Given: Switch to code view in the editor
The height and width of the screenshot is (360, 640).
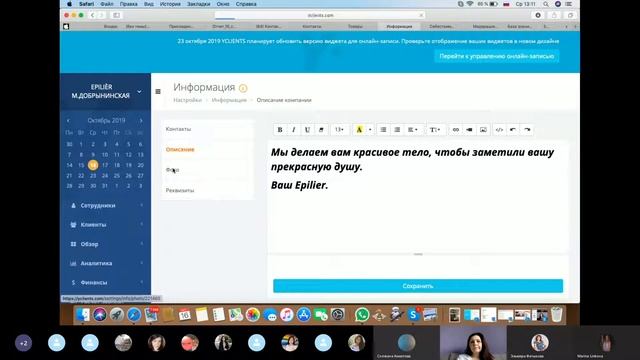Looking at the screenshot, I should tap(499, 130).
